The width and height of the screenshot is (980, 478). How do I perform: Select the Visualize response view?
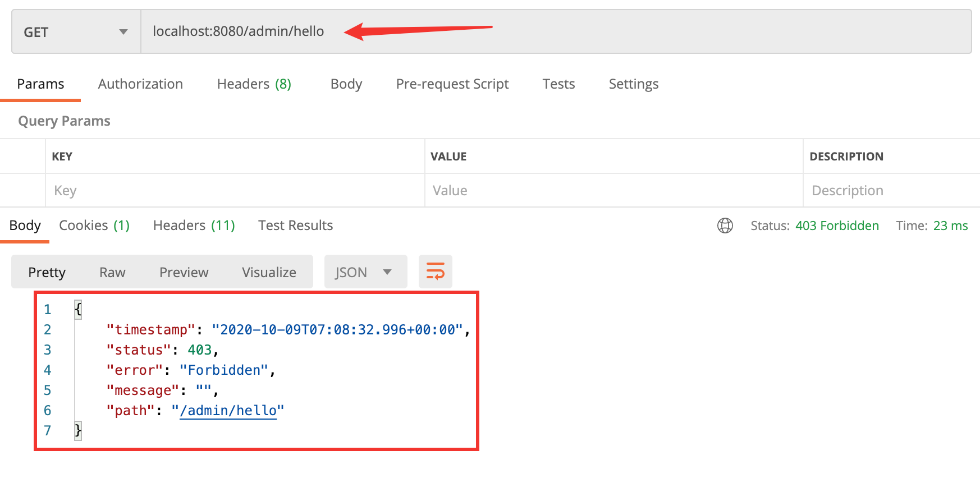click(269, 273)
